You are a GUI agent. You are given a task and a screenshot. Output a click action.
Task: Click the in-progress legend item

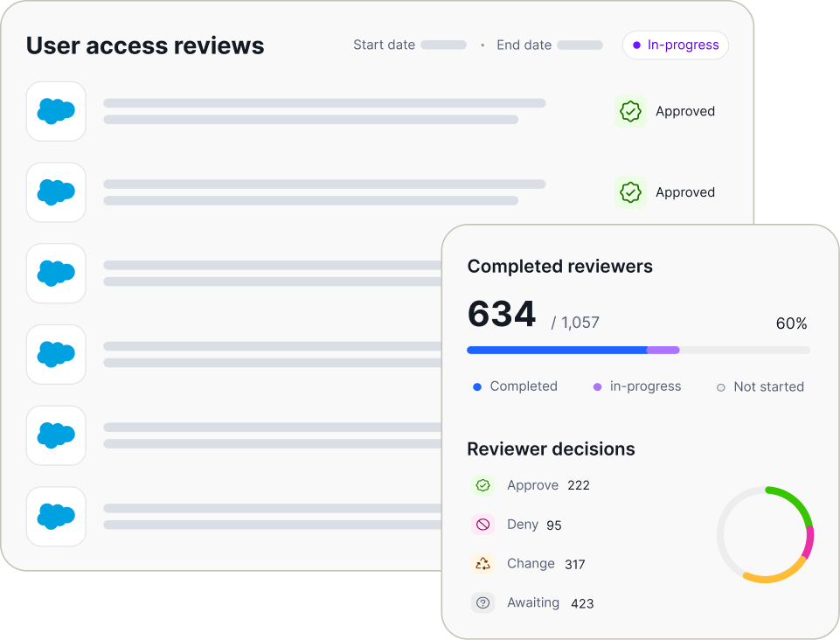pyautogui.click(x=637, y=386)
